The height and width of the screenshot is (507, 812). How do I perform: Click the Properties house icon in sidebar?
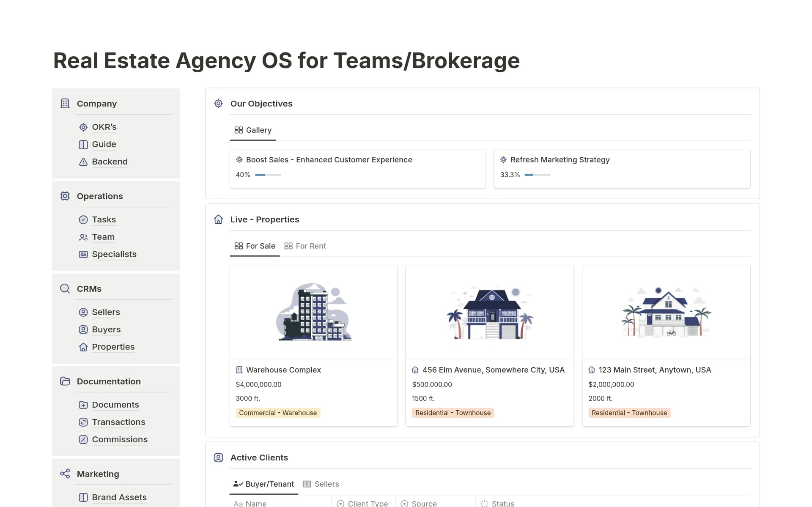pyautogui.click(x=83, y=347)
